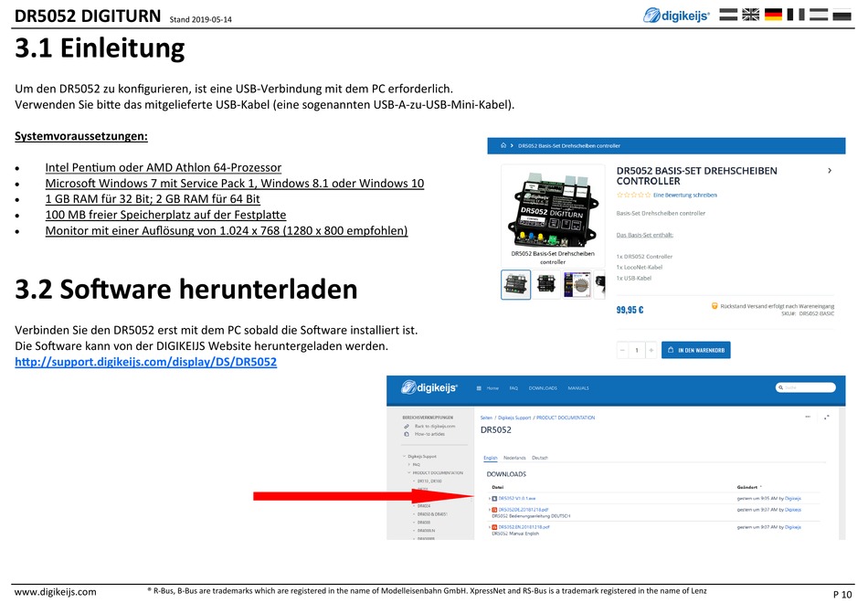Click the five-star rating icons
The height and width of the screenshot is (603, 868).
coord(633,195)
